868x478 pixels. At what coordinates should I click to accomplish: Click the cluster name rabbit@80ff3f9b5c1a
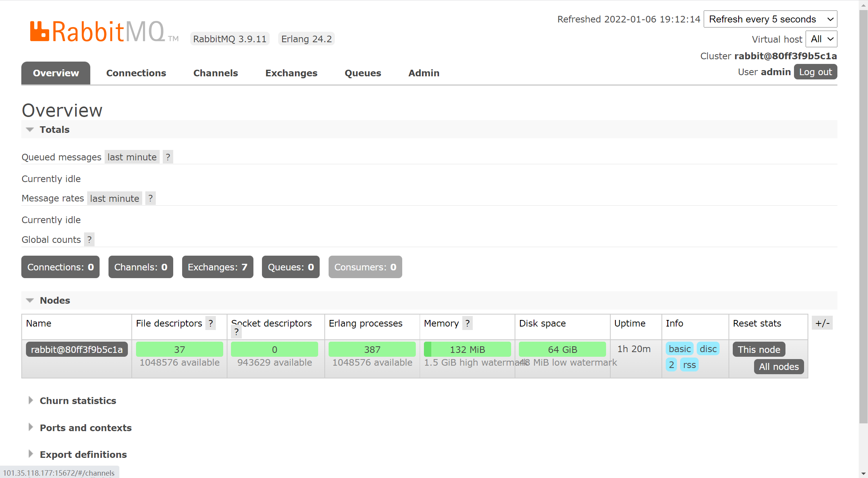[x=785, y=56]
